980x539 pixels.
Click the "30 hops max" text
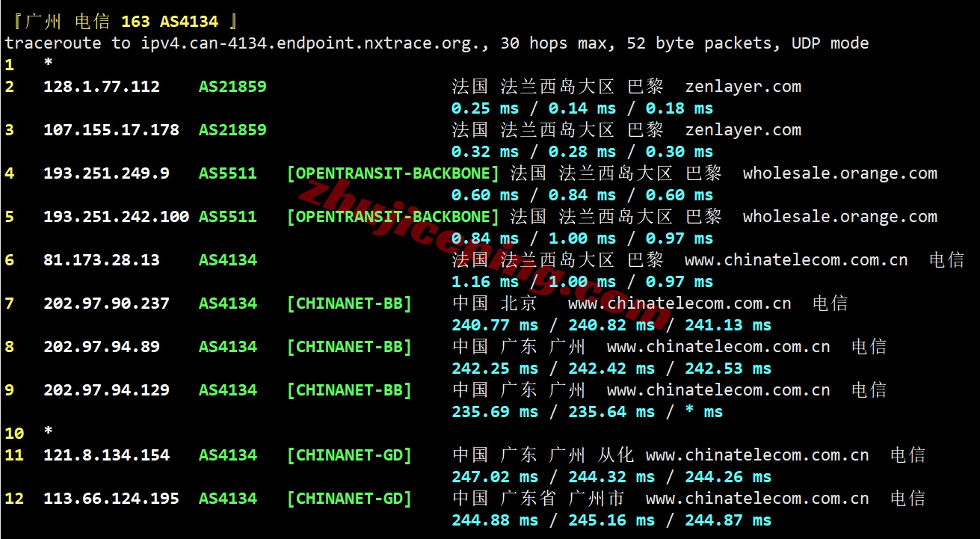tap(558, 43)
